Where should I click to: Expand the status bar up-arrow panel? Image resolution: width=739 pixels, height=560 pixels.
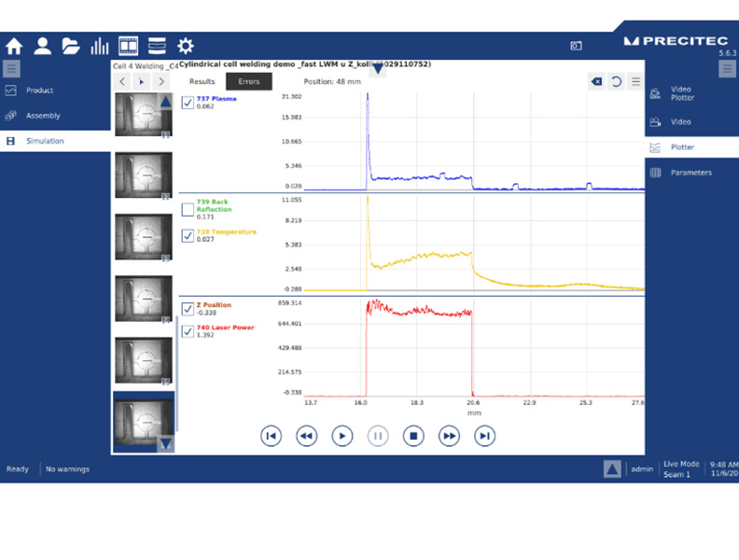click(x=611, y=469)
